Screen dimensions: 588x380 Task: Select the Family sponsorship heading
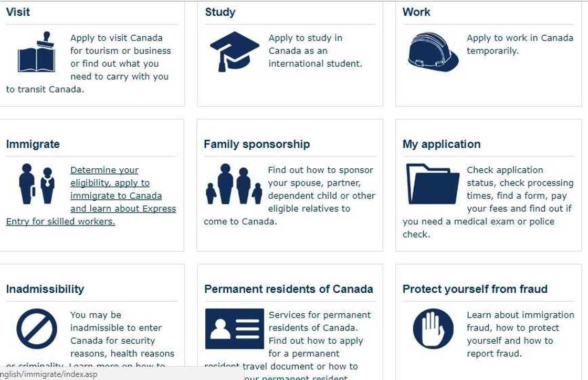click(257, 144)
